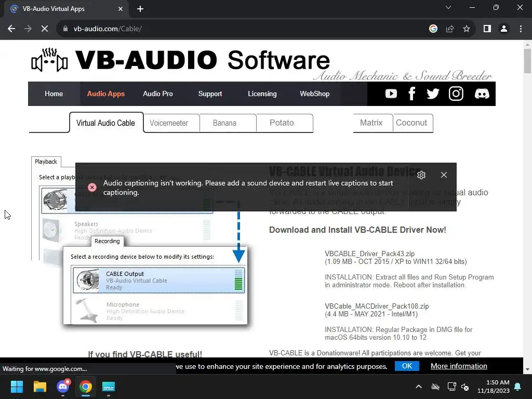This screenshot has width=532, height=399.
Task: Click the VB-Audio speaker logo
Action: pos(49,60)
